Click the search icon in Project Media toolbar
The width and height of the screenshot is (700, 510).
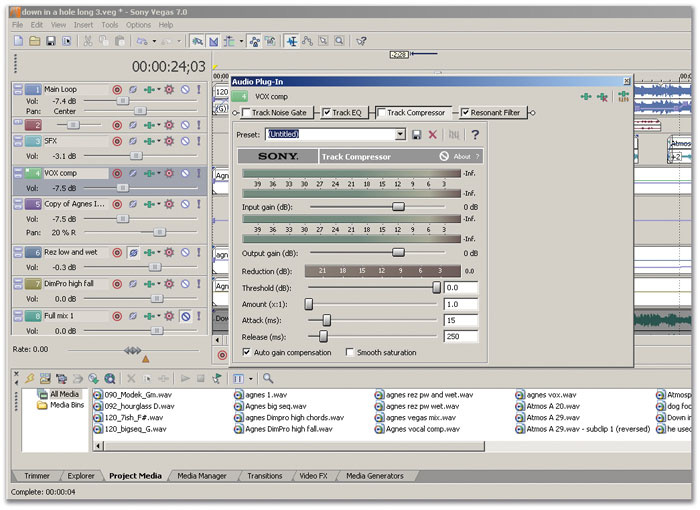[x=268, y=378]
